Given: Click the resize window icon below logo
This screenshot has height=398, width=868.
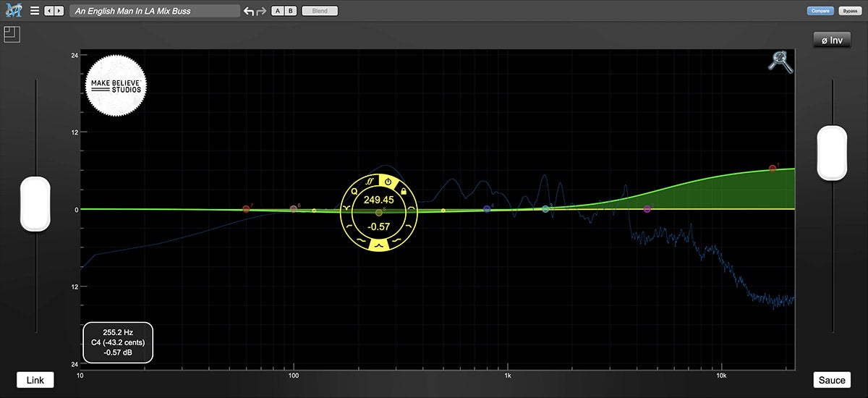Looking at the screenshot, I should tap(10, 34).
